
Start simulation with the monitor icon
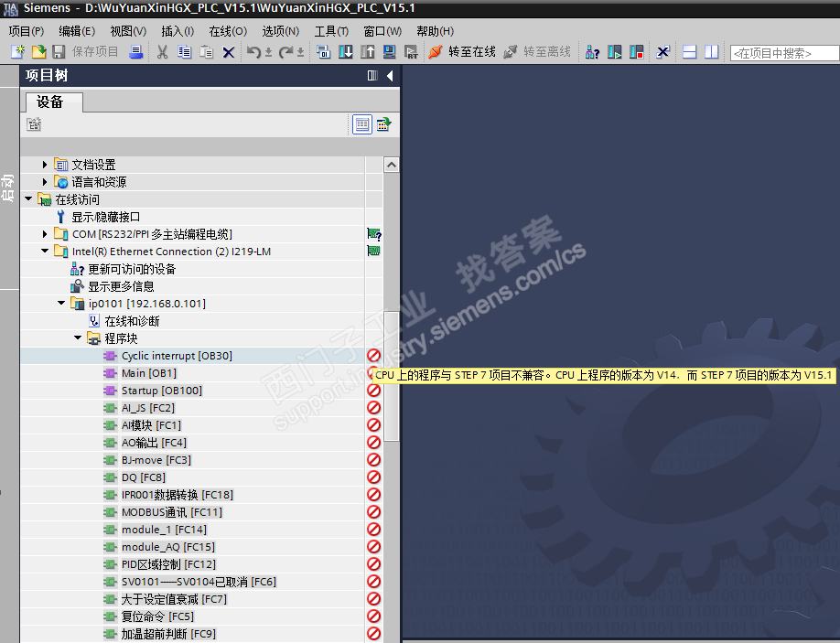pos(390,52)
